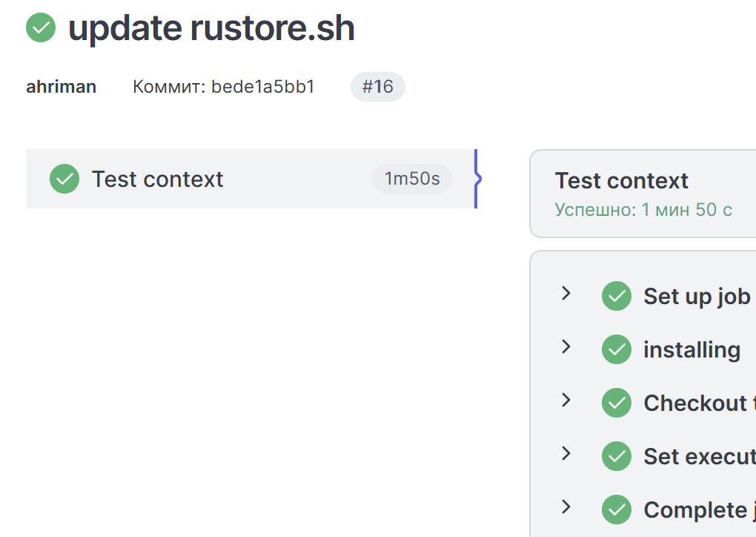Open the ahriman author link

click(x=62, y=87)
